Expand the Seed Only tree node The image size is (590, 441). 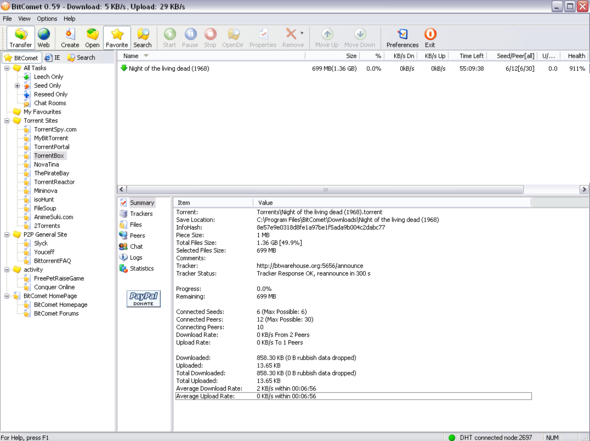click(x=17, y=86)
